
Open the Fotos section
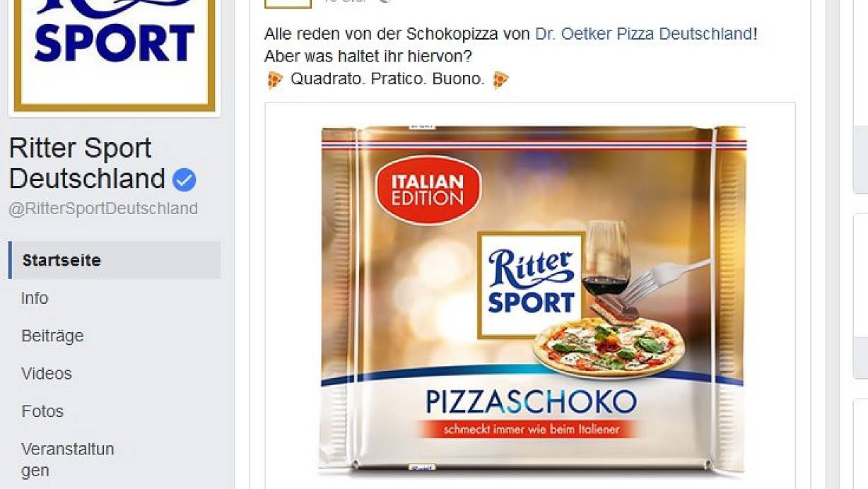click(42, 411)
